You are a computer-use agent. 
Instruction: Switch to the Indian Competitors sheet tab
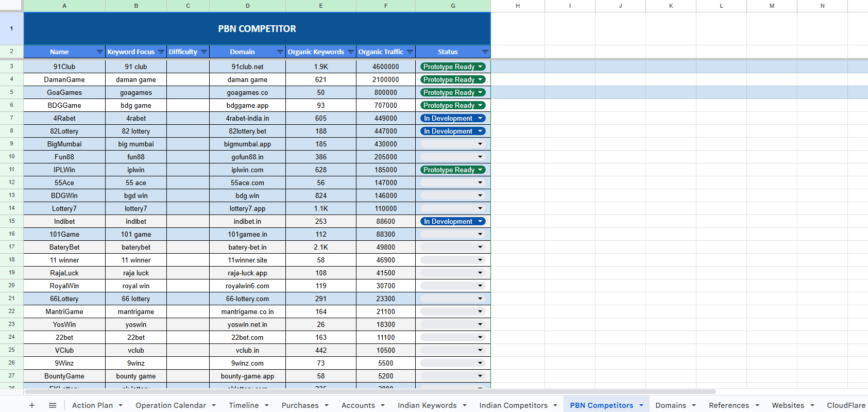[514, 405]
